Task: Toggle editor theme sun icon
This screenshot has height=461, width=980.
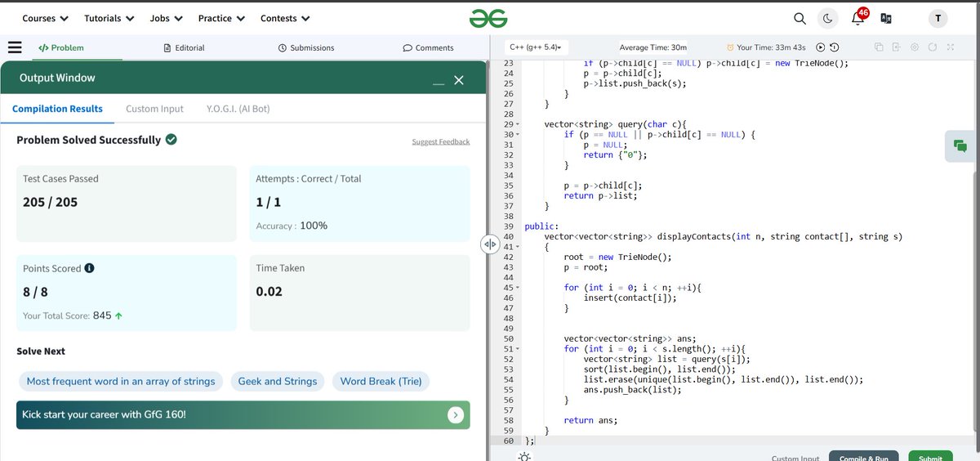Action: [x=524, y=457]
